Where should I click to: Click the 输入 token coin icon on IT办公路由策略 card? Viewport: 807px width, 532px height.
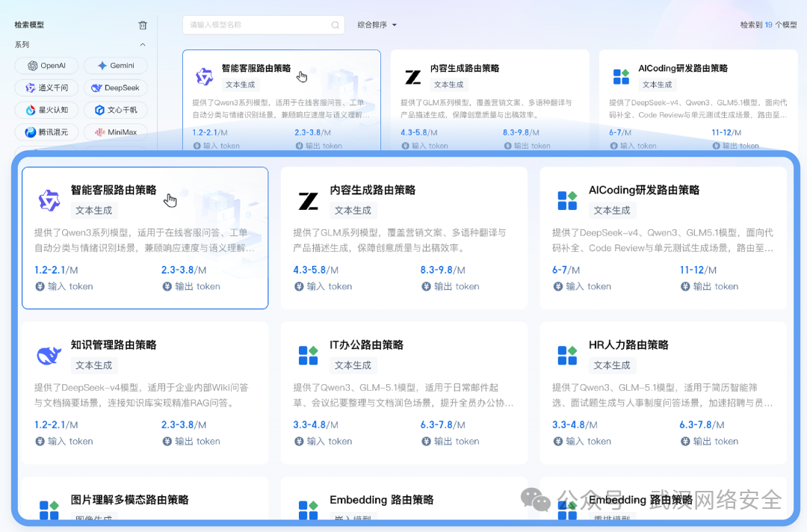[298, 441]
